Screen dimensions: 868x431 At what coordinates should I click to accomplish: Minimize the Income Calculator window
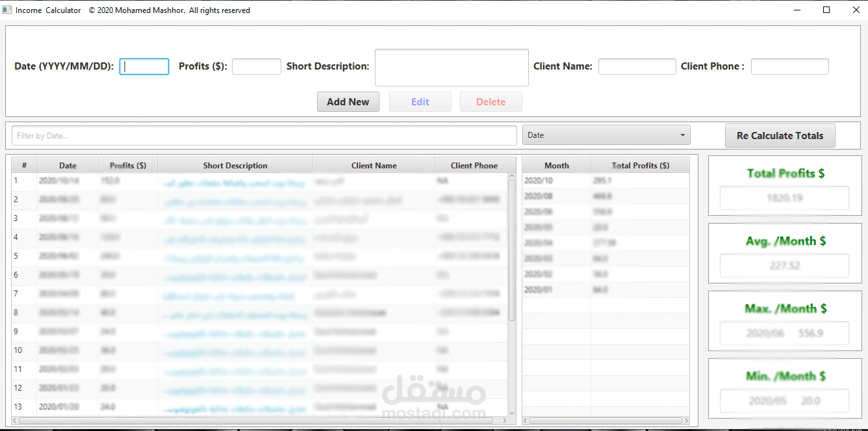[x=797, y=10]
